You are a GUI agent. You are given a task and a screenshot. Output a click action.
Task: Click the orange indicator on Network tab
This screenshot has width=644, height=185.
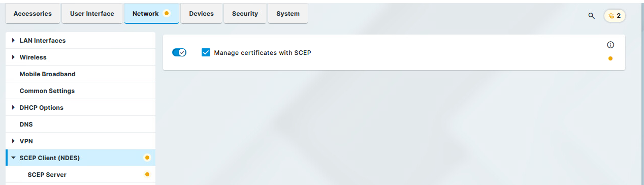167,14
